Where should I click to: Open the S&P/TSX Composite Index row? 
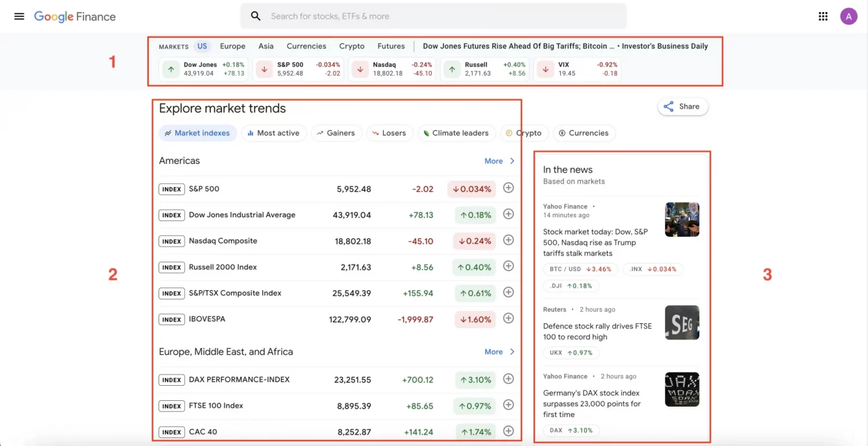pyautogui.click(x=337, y=293)
